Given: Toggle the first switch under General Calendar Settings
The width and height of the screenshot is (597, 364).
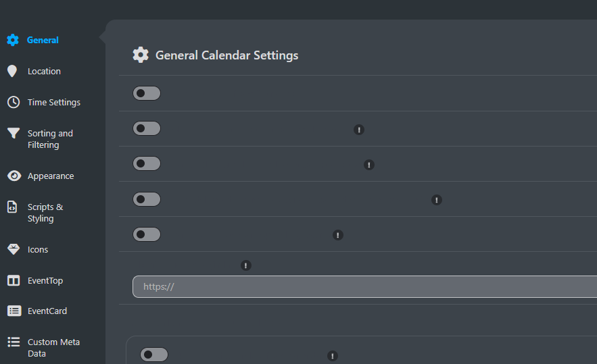Looking at the screenshot, I should [147, 93].
